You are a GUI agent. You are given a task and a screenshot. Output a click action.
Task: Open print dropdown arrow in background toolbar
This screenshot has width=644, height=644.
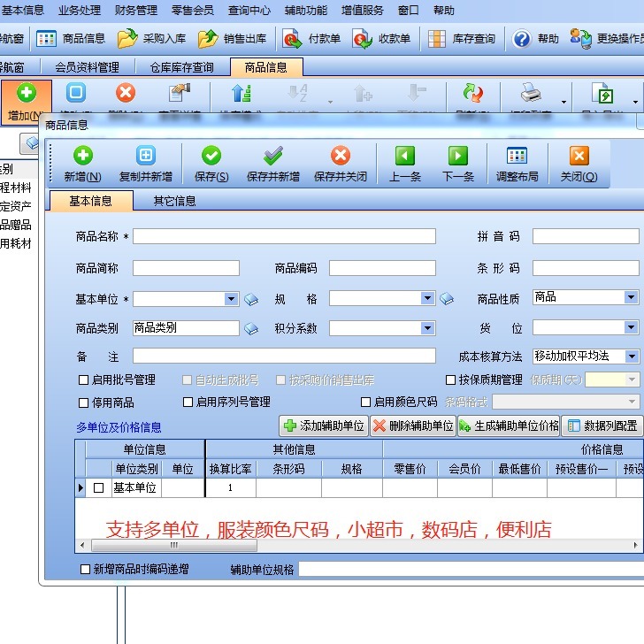(x=563, y=102)
